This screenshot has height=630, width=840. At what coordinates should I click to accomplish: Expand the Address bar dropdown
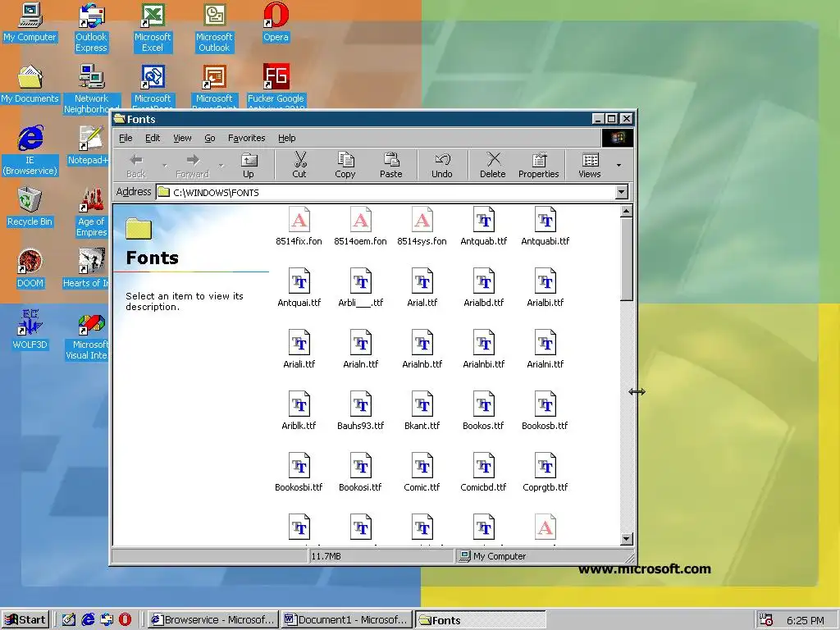[x=622, y=192]
